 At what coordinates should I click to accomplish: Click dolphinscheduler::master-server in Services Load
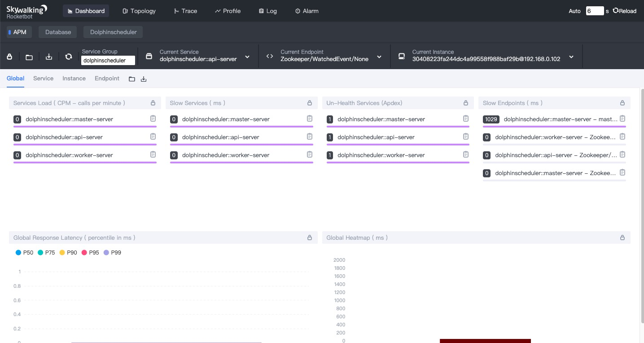click(x=69, y=119)
